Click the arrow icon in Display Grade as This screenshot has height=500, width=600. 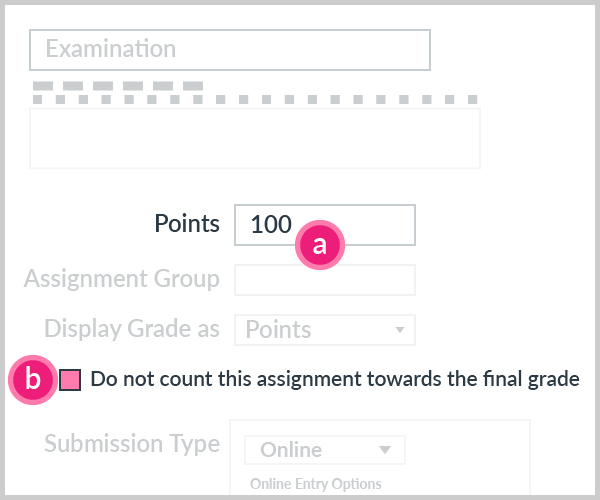(x=400, y=330)
